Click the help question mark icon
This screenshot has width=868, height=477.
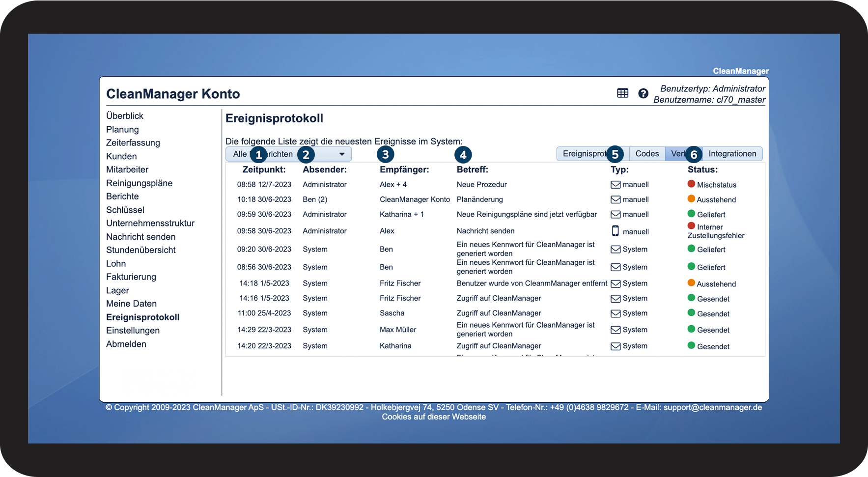(643, 93)
